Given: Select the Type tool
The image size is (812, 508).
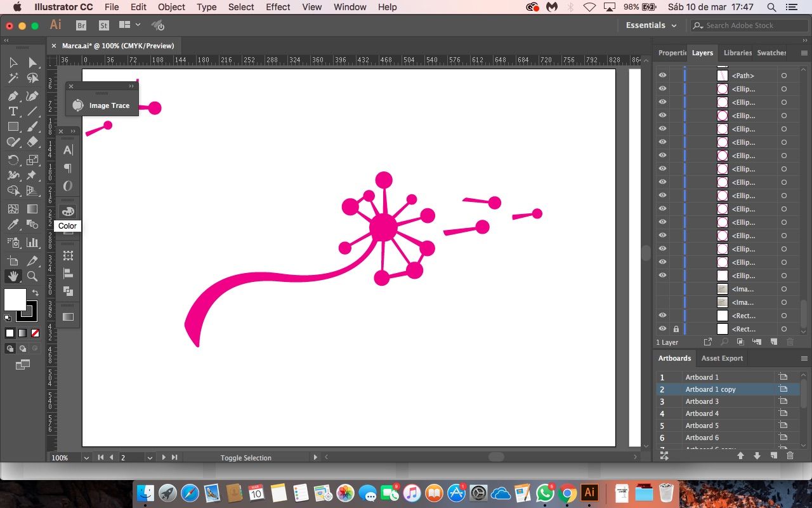Looking at the screenshot, I should pyautogui.click(x=13, y=111).
